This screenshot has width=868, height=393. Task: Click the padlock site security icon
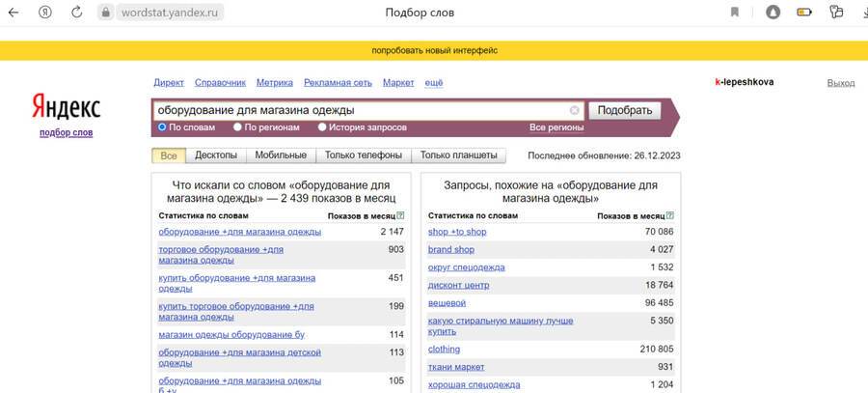click(106, 13)
